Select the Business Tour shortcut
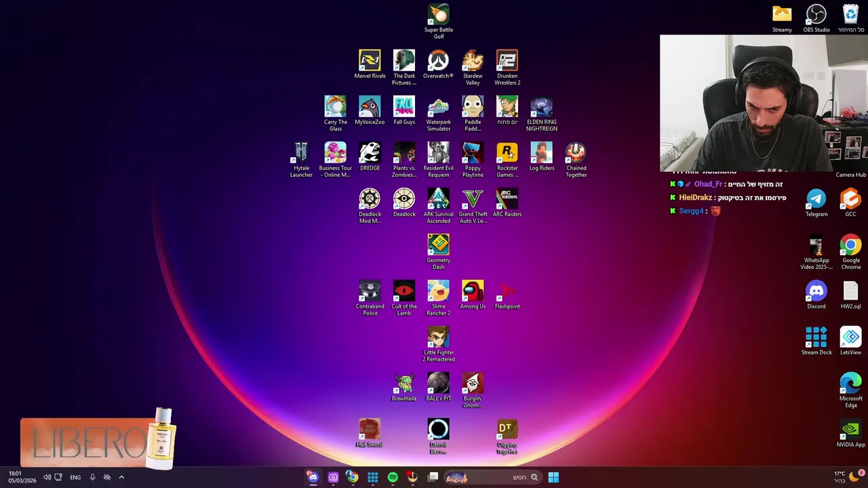The width and height of the screenshot is (868, 488). click(x=336, y=159)
